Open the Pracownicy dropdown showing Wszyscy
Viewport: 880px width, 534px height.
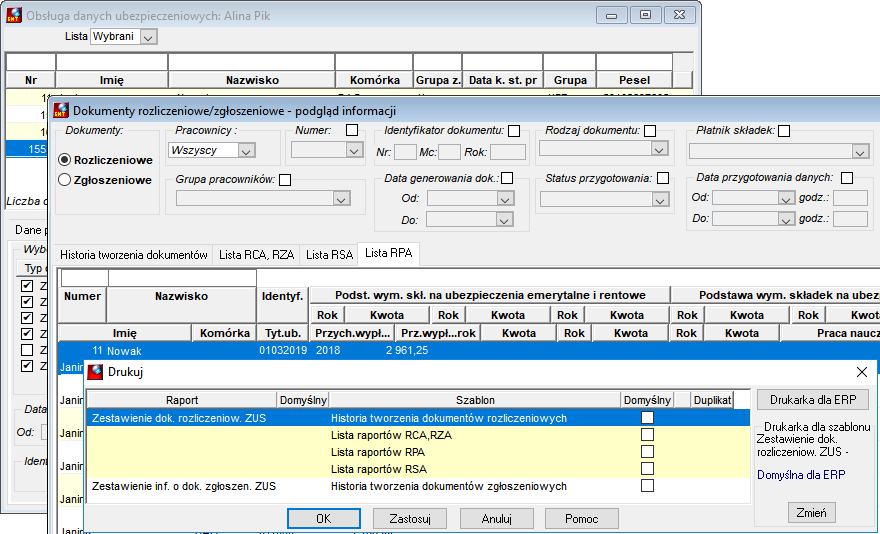click(x=246, y=150)
